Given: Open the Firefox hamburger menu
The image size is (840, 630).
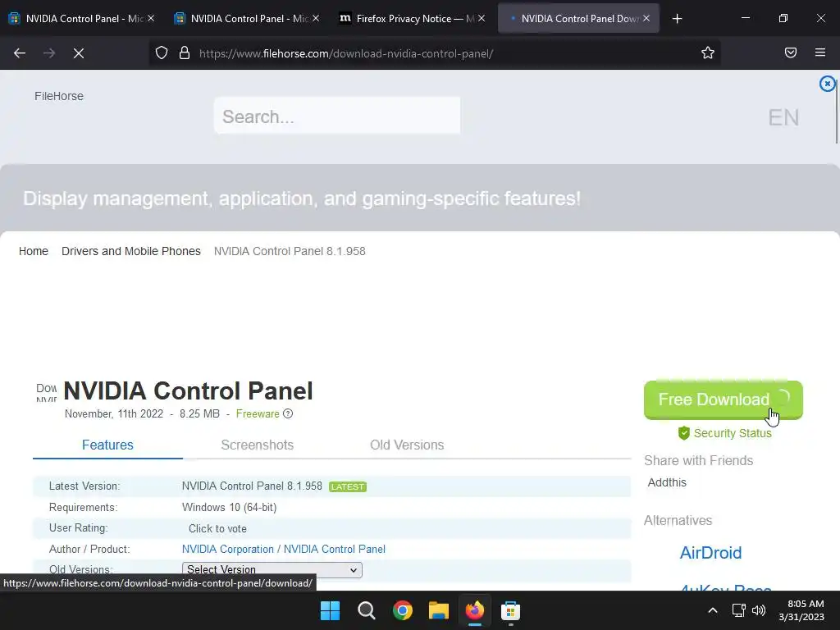Looking at the screenshot, I should 820,52.
